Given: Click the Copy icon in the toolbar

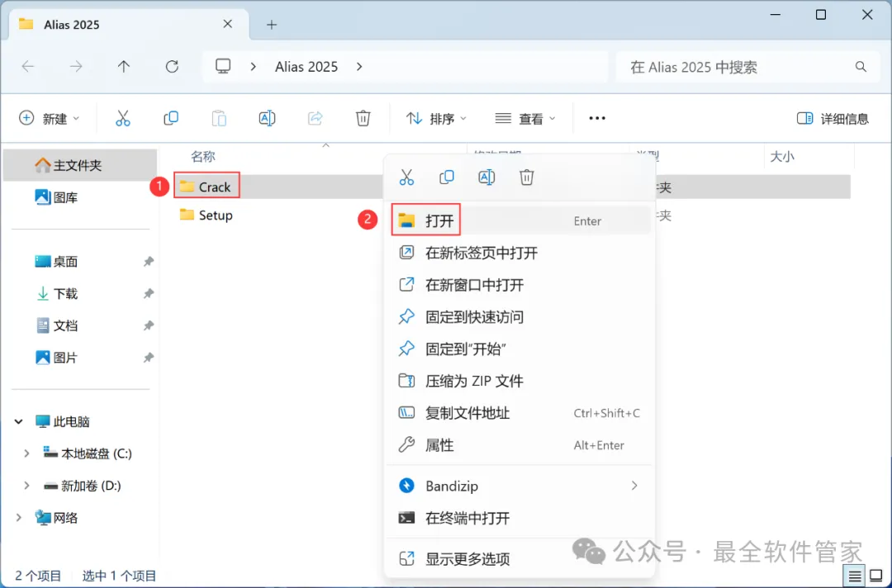Looking at the screenshot, I should pyautogui.click(x=171, y=118).
